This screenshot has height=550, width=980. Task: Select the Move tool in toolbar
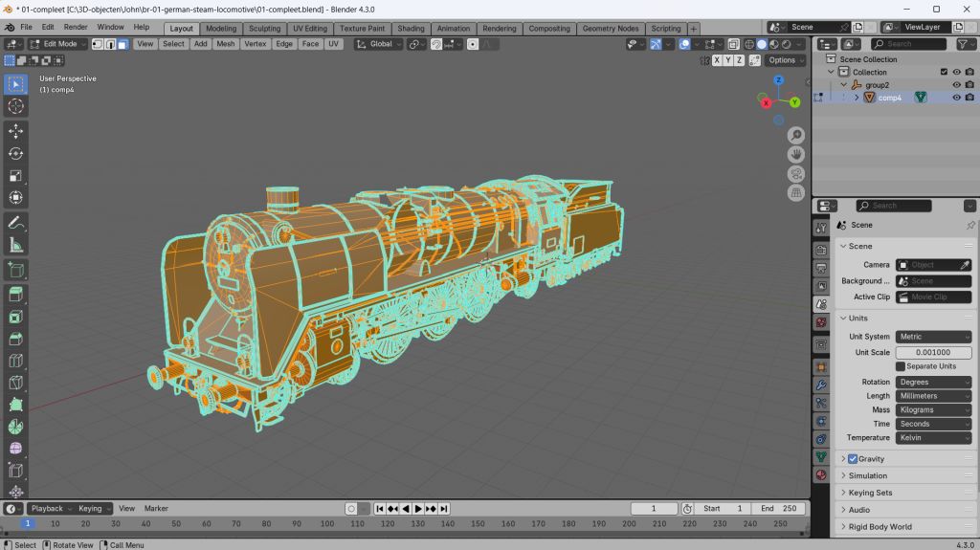15,130
